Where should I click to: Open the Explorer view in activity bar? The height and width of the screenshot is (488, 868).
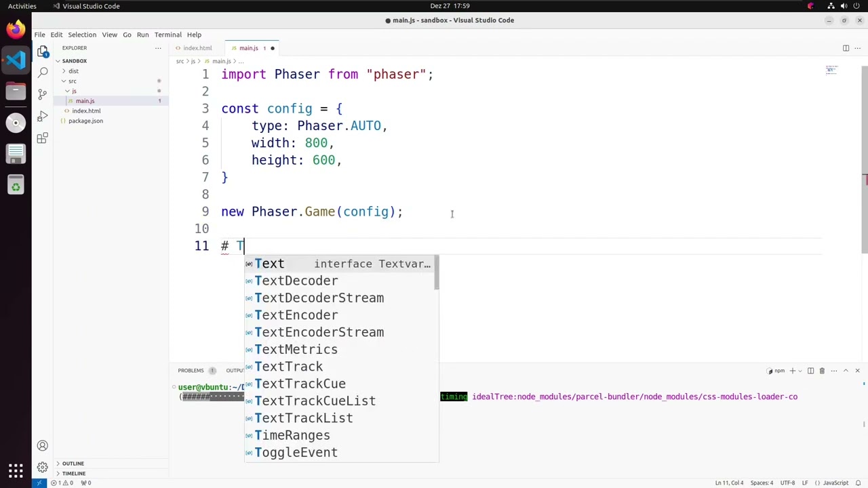click(43, 52)
